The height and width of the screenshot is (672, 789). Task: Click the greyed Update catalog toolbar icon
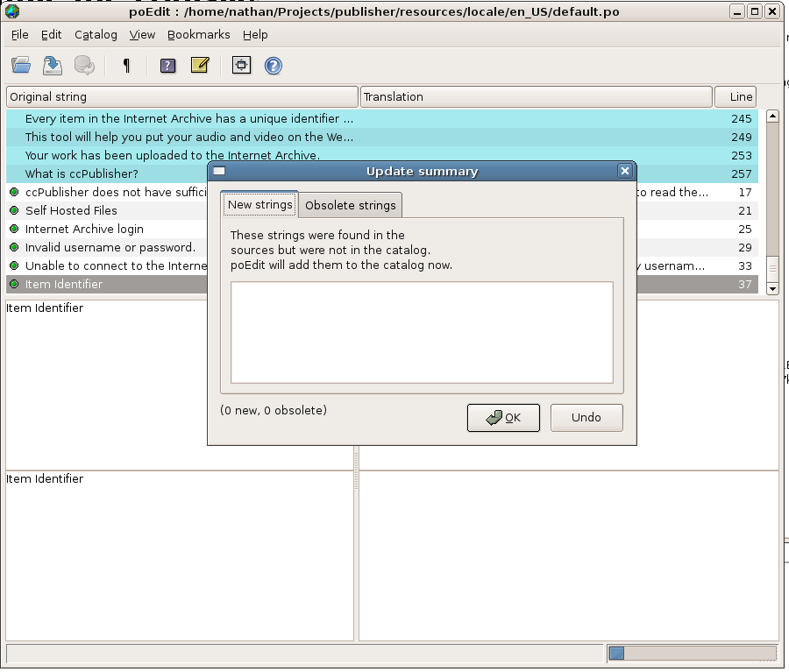click(x=84, y=66)
